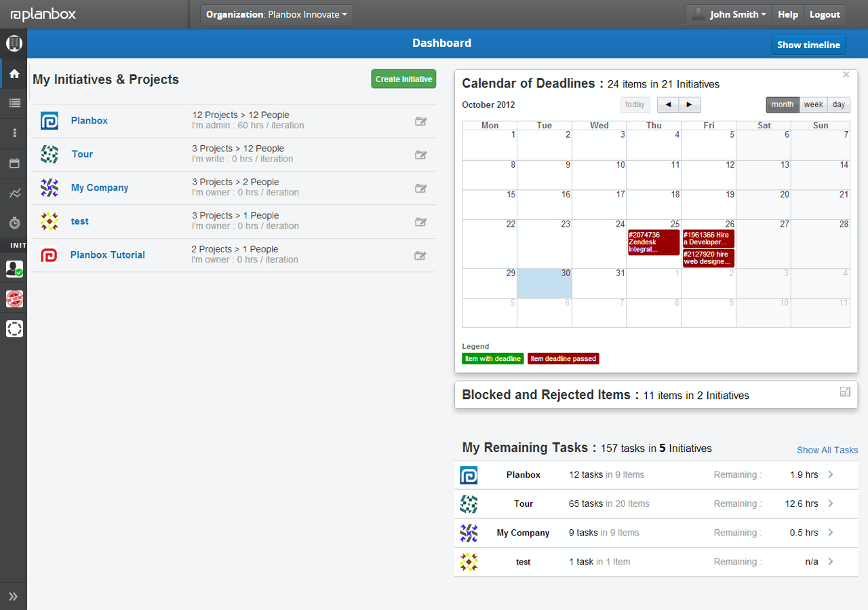This screenshot has width=868, height=610.
Task: Go to previous month in calendar
Action: tap(668, 104)
